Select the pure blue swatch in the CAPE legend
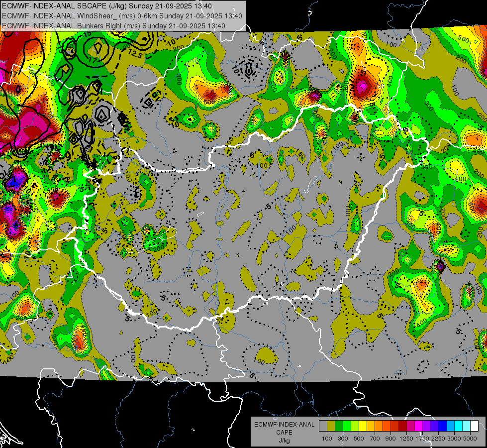The height and width of the screenshot is (448, 487). (442, 426)
